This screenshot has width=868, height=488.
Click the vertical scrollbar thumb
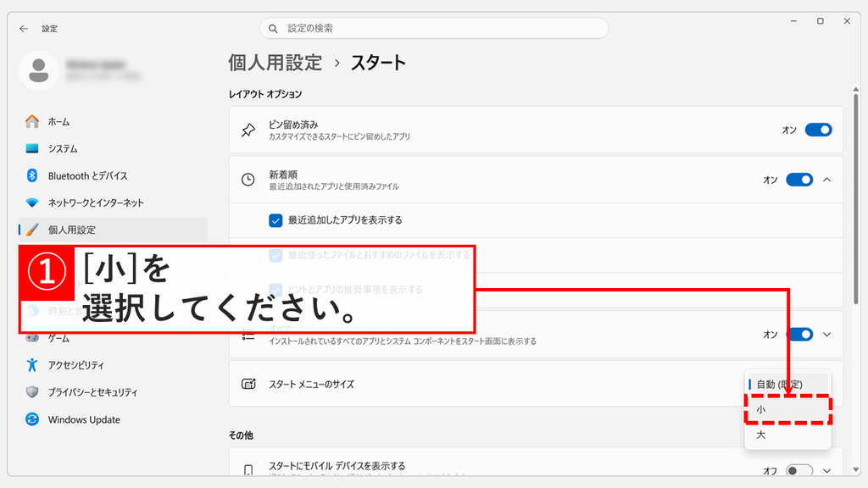[856, 199]
